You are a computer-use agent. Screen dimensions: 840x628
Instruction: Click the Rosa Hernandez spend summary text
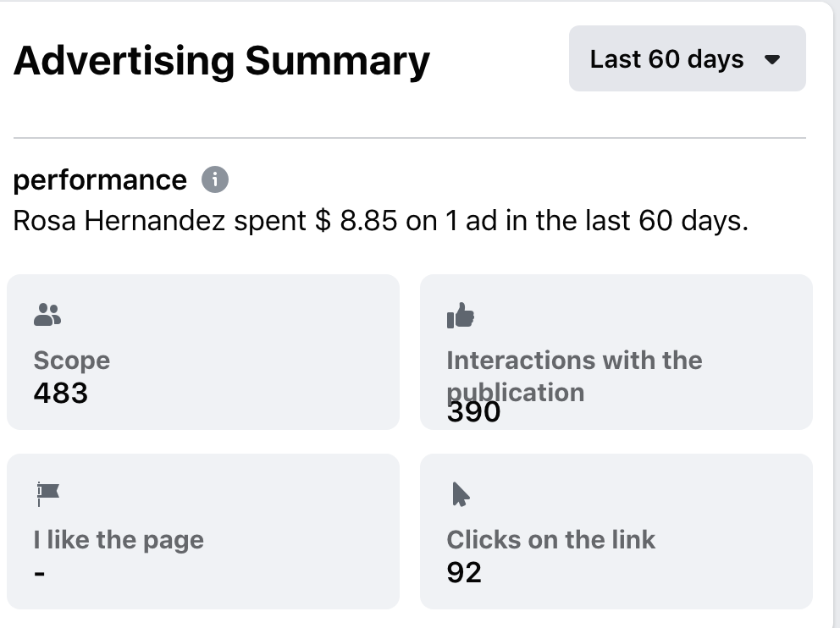pos(380,221)
